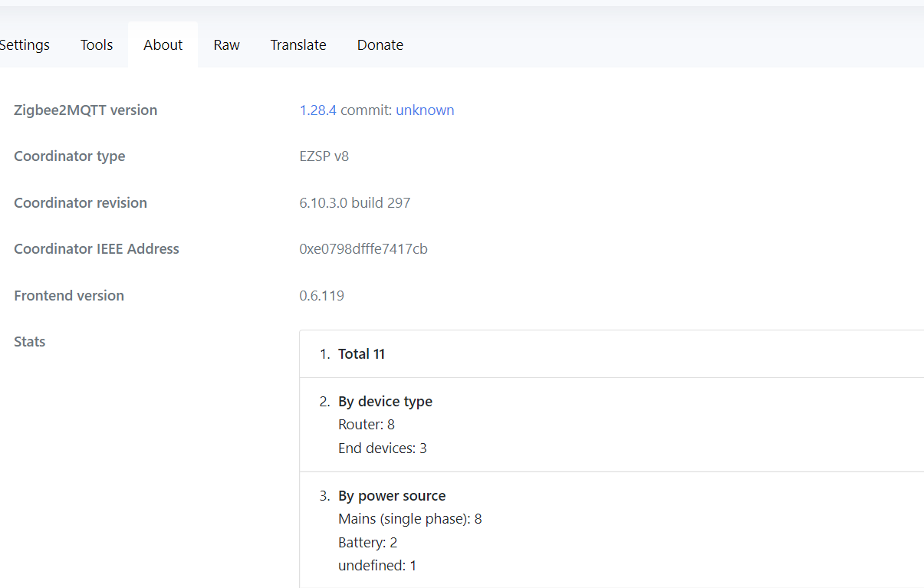Go to the Translate tab

pyautogui.click(x=298, y=44)
